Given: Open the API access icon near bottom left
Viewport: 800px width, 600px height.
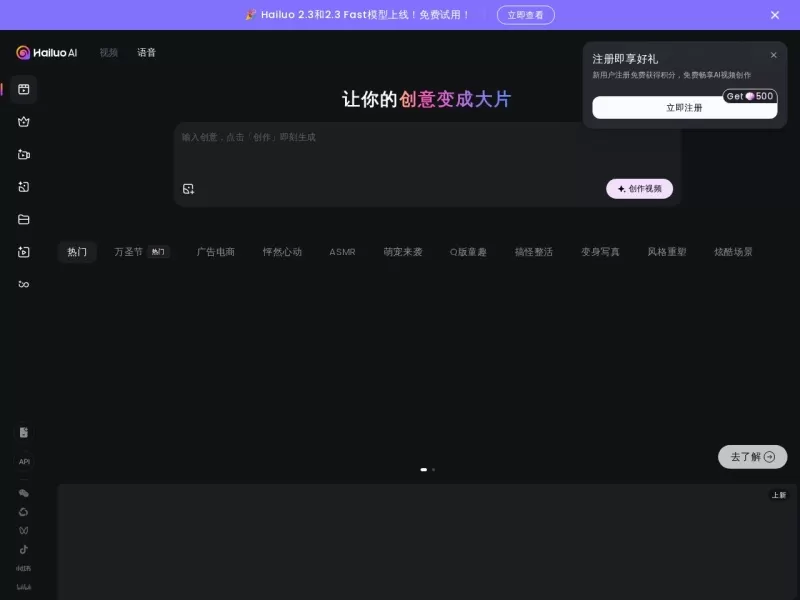Looking at the screenshot, I should [24, 461].
